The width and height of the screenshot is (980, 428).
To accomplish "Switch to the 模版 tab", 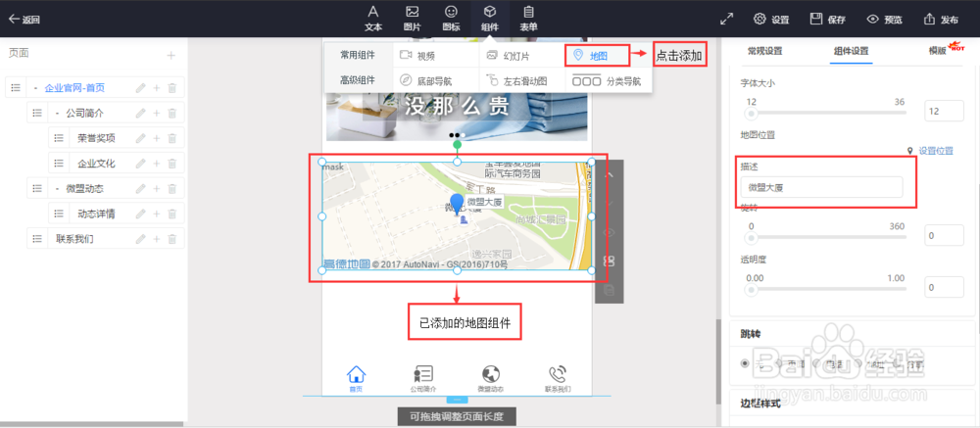I will point(937,51).
